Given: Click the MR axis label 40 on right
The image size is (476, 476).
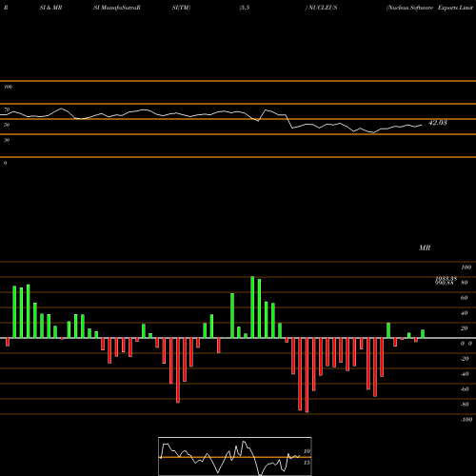Looking at the screenshot, I should pyautogui.click(x=465, y=313).
